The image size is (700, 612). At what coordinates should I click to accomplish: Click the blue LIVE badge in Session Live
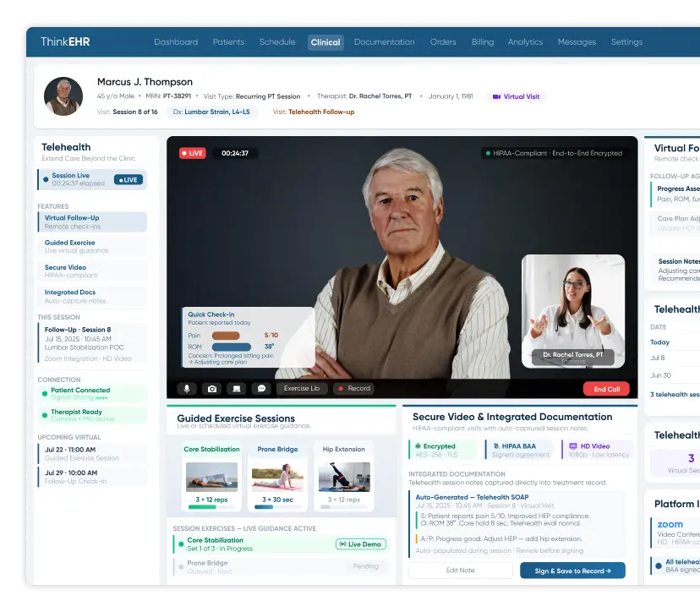pyautogui.click(x=129, y=180)
